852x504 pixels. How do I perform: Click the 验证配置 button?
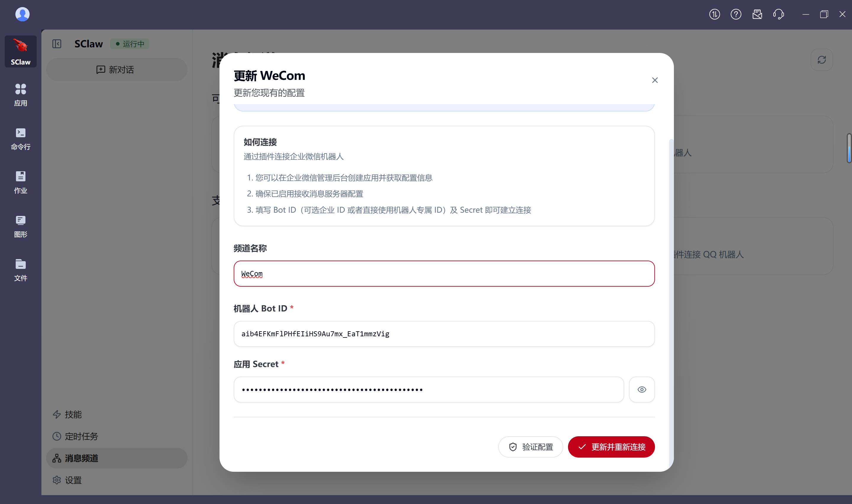(530, 447)
